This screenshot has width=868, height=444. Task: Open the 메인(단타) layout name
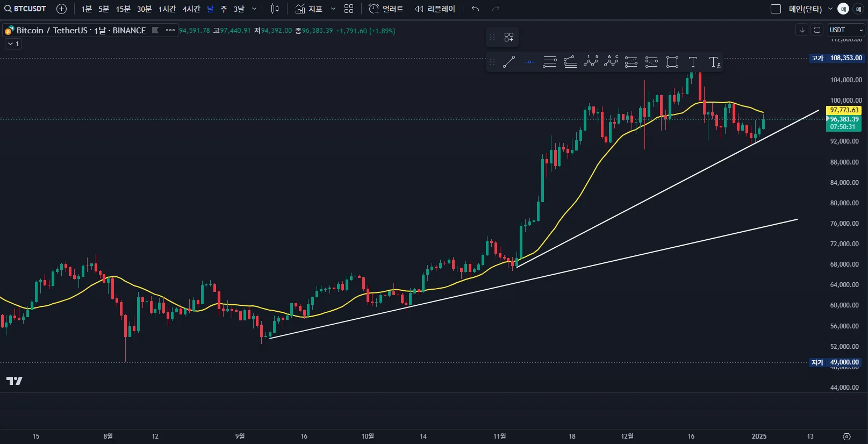pyautogui.click(x=805, y=9)
